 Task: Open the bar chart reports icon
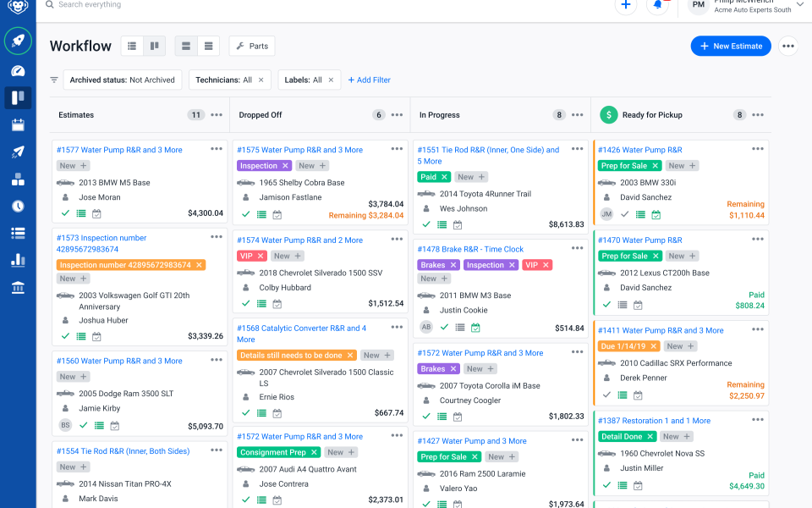tap(18, 260)
